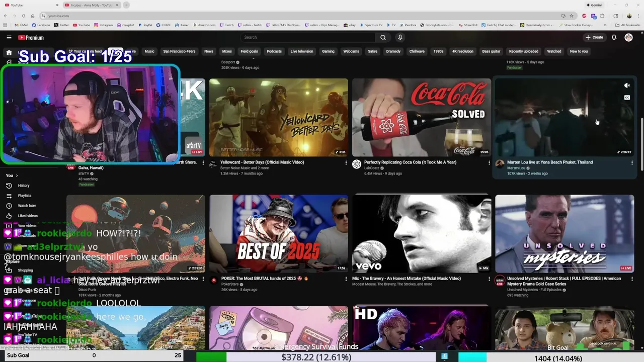Click the LabCoatz channel avatar
The width and height of the screenshot is (644, 362).
tap(357, 164)
